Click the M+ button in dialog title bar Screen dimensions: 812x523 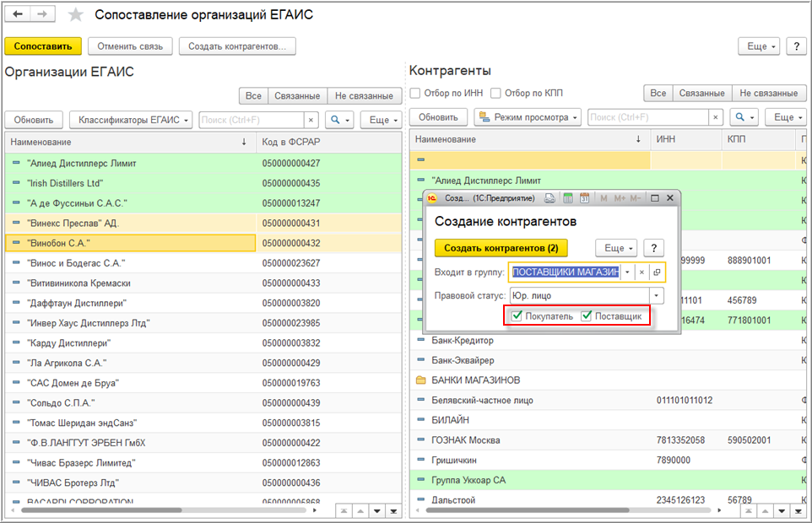point(620,198)
